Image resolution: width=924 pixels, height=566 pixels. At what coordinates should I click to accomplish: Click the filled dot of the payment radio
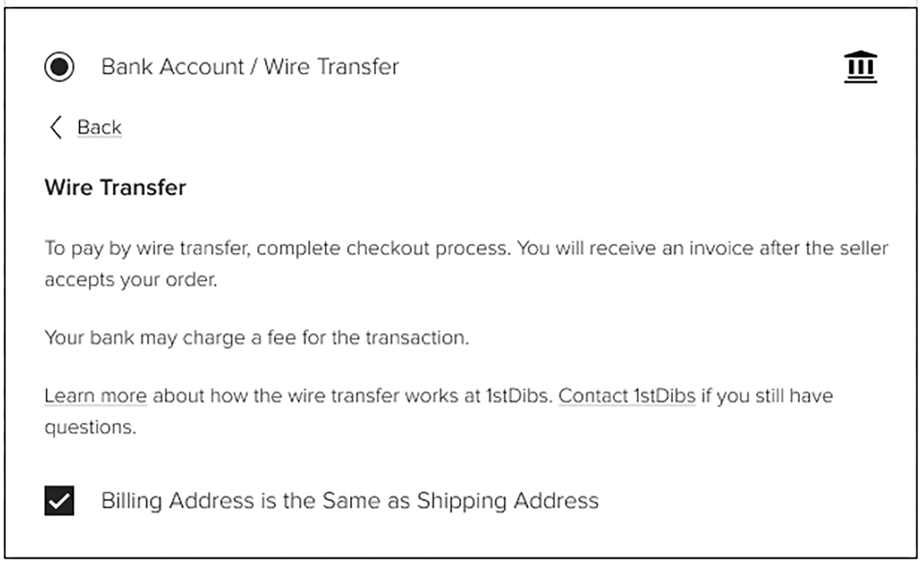tap(59, 67)
